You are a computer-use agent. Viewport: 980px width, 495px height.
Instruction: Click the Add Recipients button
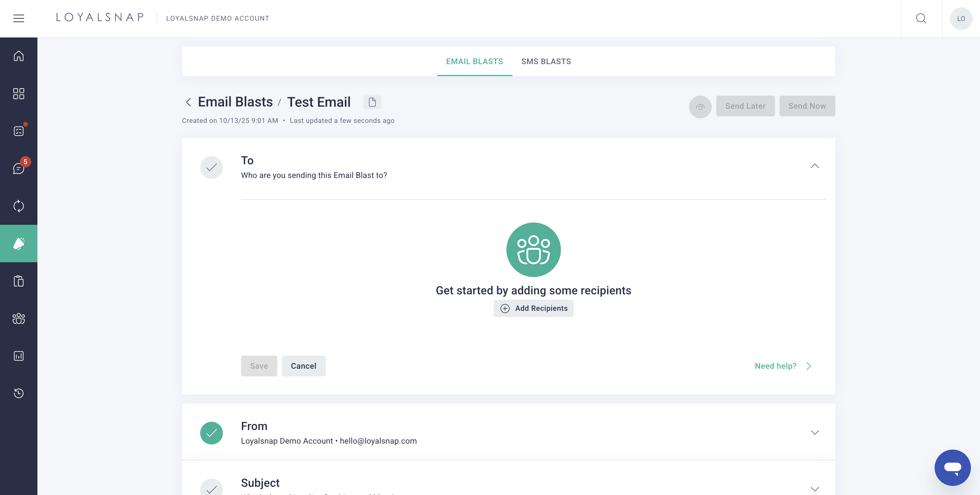pyautogui.click(x=533, y=309)
